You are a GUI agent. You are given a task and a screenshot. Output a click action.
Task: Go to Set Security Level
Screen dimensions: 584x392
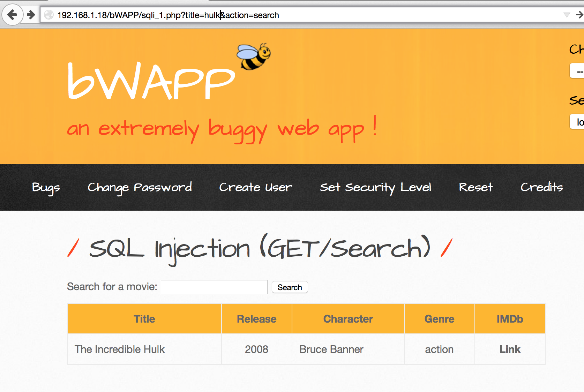(x=376, y=187)
